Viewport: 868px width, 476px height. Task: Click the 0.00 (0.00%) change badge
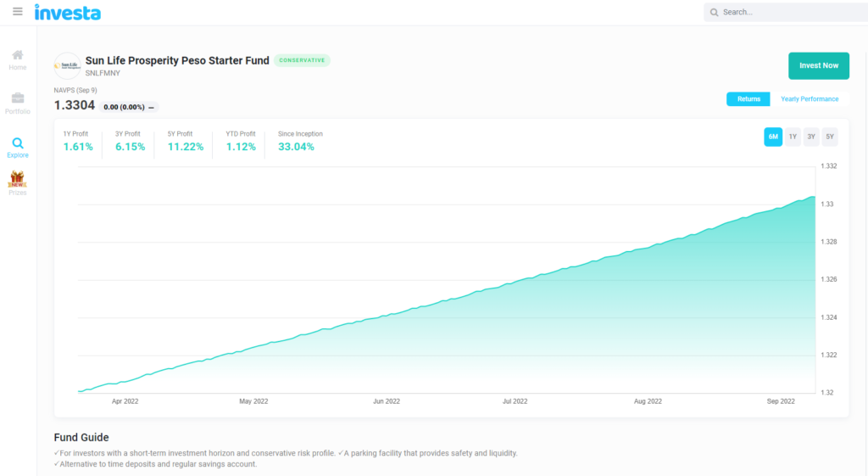[x=129, y=107]
